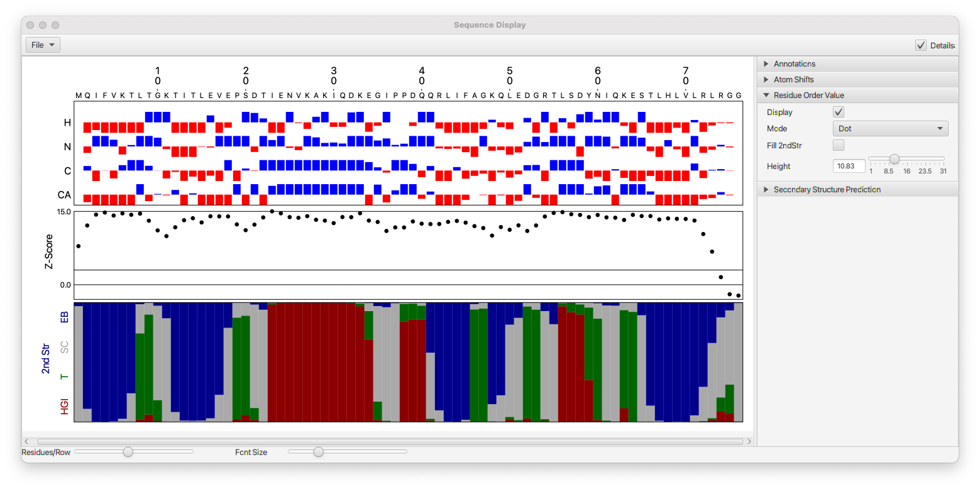The height and width of the screenshot is (489, 980).
Task: Click the Z-Score axis label
Action: coord(48,252)
